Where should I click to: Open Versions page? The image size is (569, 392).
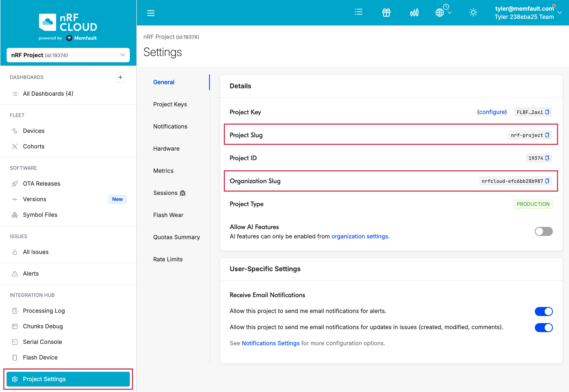[35, 199]
